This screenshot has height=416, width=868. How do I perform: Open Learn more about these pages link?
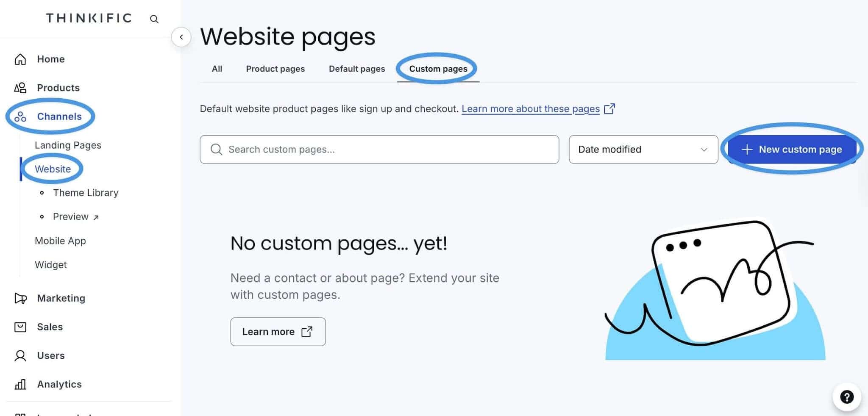tap(531, 109)
